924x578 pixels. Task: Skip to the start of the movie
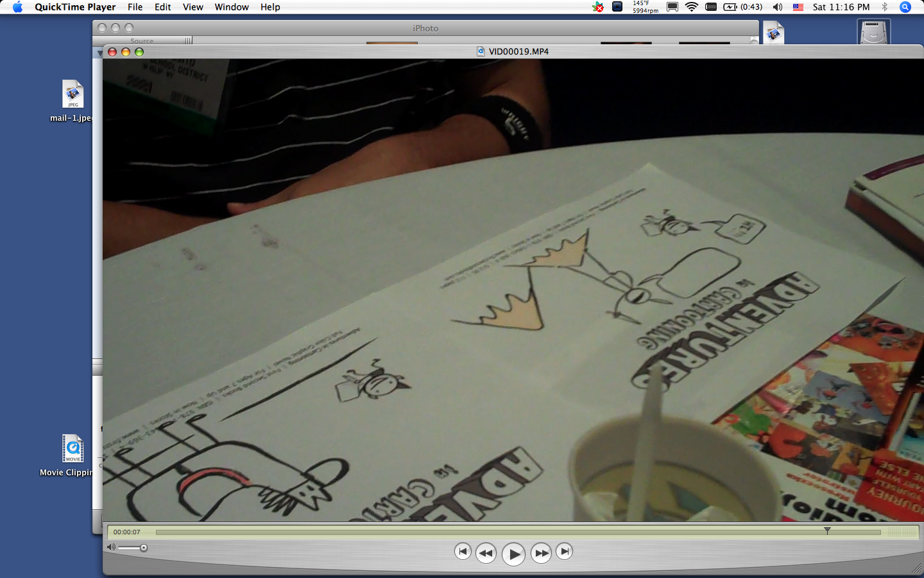pos(463,552)
